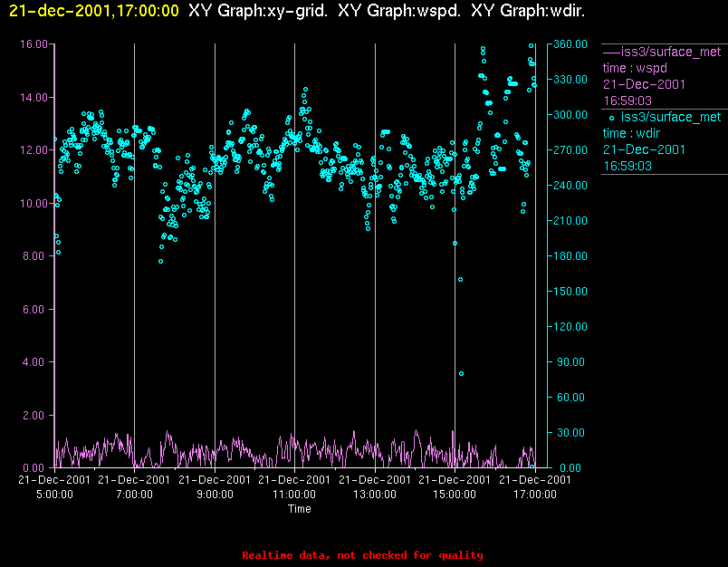Viewport: 728px width, 567px height.
Task: Select the cyan outlier point near 150.00
Action: [x=460, y=279]
